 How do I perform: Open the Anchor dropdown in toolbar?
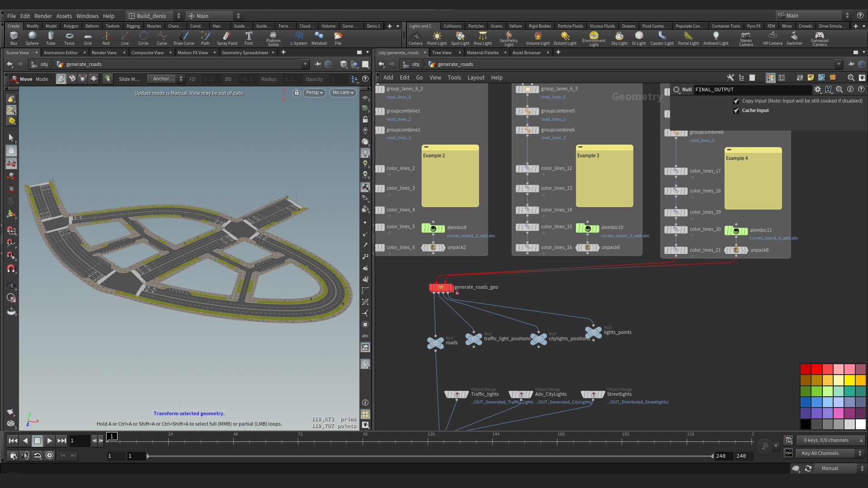(x=167, y=79)
